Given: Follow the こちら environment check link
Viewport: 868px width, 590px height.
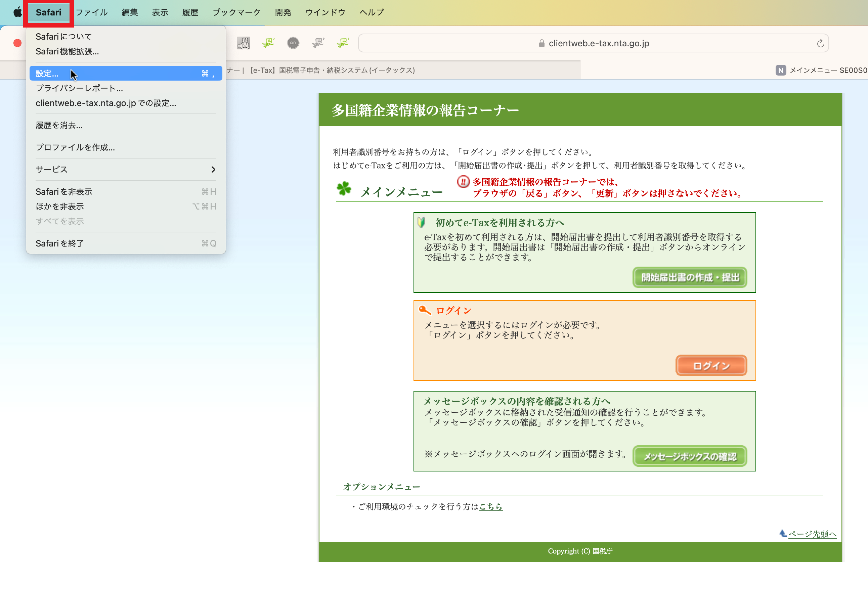Looking at the screenshot, I should 490,506.
